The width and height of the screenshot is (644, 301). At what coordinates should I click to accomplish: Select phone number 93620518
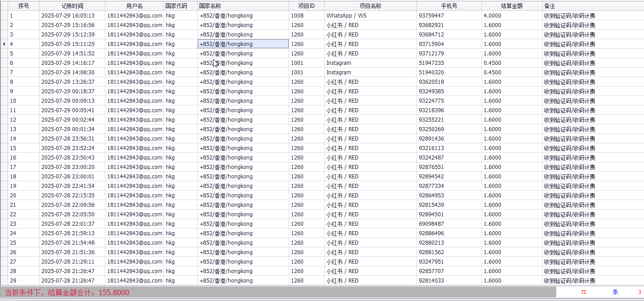pos(449,82)
